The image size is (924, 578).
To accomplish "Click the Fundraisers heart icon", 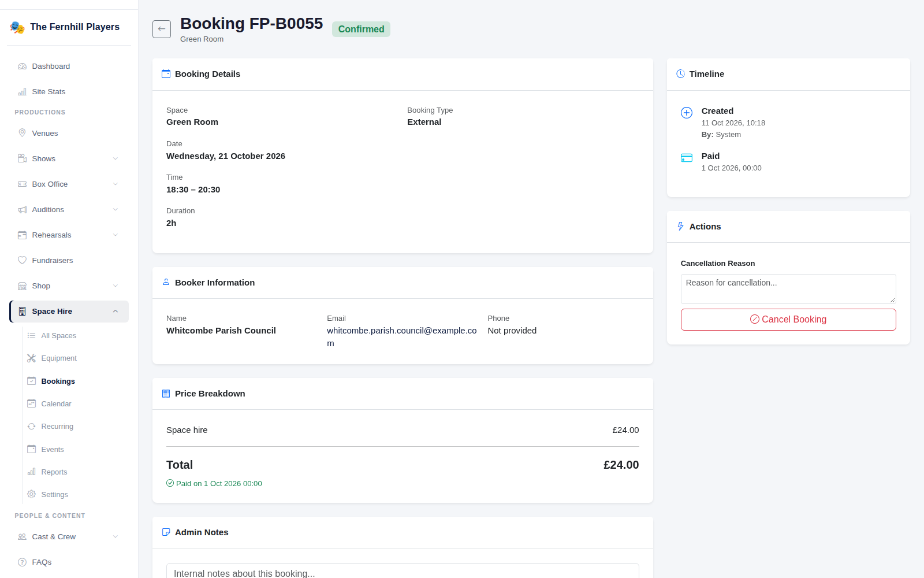I will pos(22,260).
